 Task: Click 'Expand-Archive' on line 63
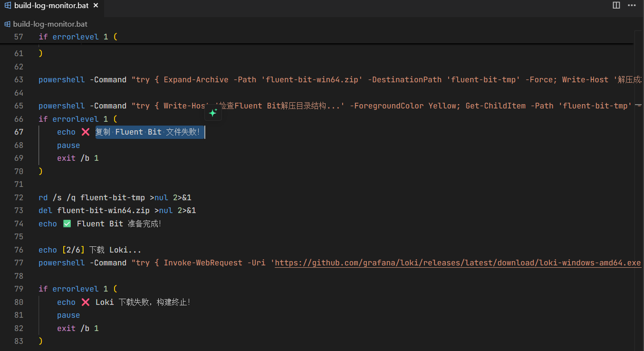196,80
